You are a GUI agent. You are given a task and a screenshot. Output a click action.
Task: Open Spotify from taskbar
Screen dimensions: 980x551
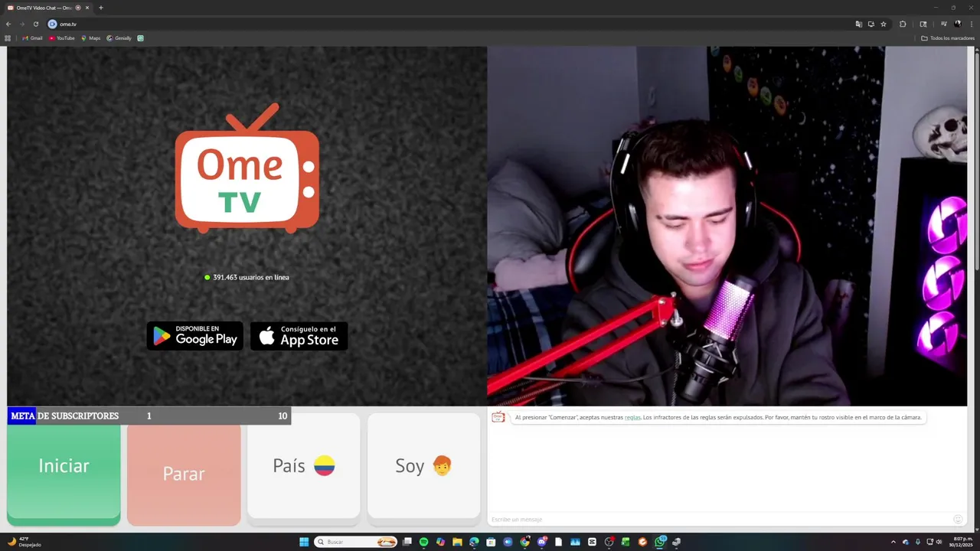tap(423, 542)
